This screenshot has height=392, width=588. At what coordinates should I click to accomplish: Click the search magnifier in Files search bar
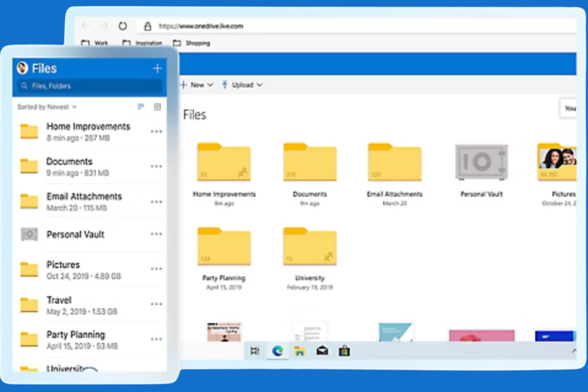click(x=25, y=86)
